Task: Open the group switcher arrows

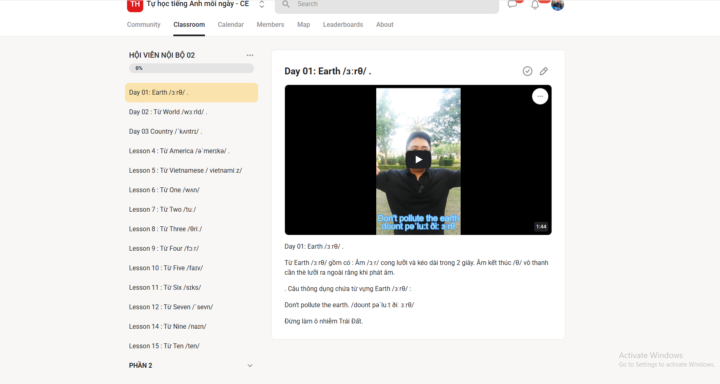Action: (262, 4)
